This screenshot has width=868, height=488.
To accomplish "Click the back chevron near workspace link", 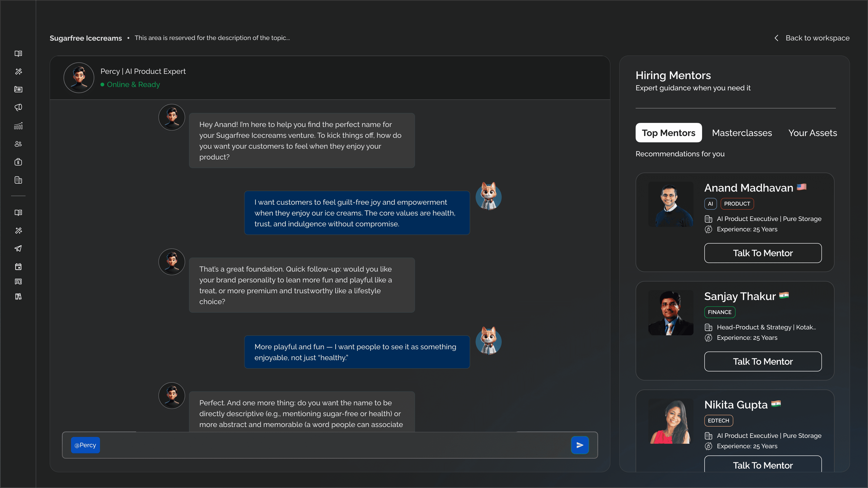I will [776, 38].
